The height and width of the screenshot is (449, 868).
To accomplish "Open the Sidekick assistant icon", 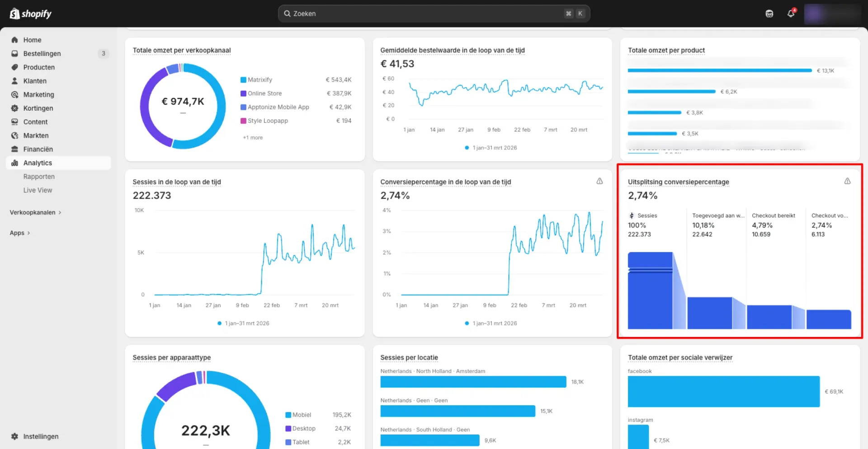I will click(x=769, y=14).
